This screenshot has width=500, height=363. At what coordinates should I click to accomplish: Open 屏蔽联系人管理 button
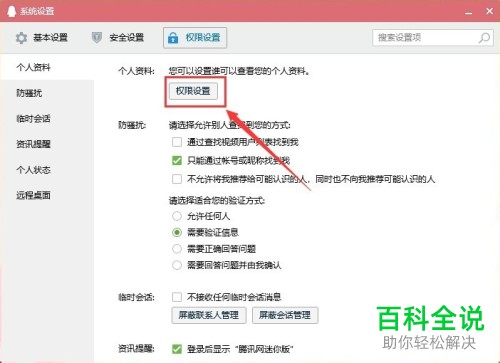209,315
